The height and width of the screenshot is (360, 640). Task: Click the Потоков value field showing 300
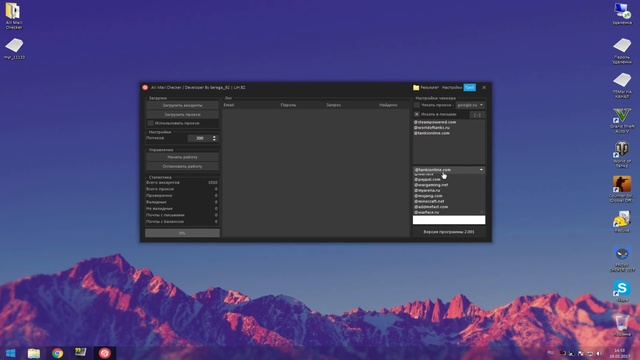(200, 138)
